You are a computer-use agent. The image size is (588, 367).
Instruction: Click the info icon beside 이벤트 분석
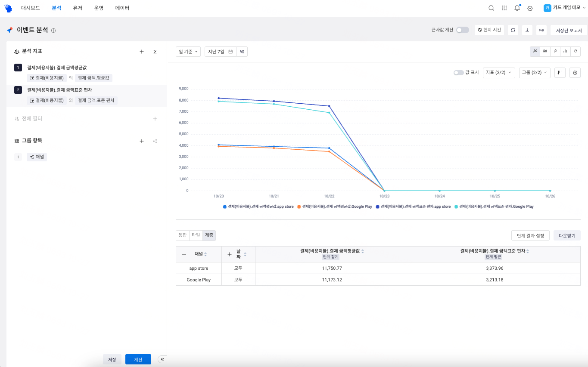[53, 31]
